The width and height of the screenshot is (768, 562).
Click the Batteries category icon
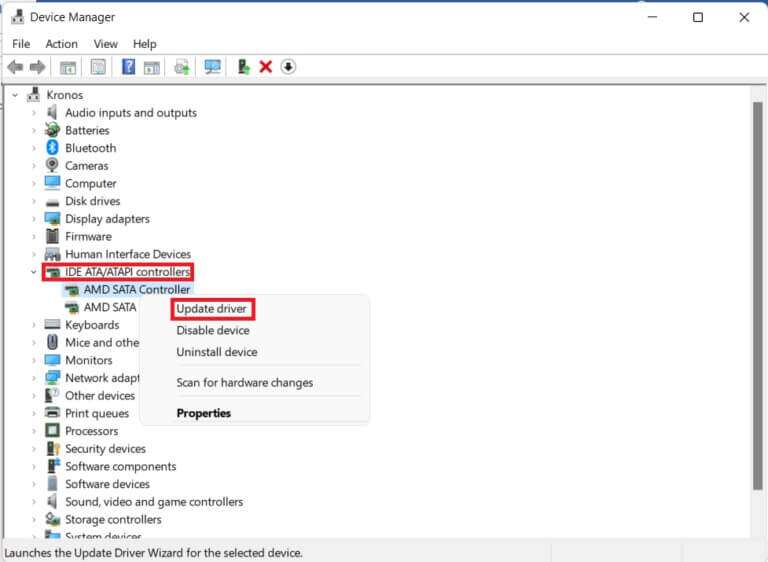click(x=52, y=130)
